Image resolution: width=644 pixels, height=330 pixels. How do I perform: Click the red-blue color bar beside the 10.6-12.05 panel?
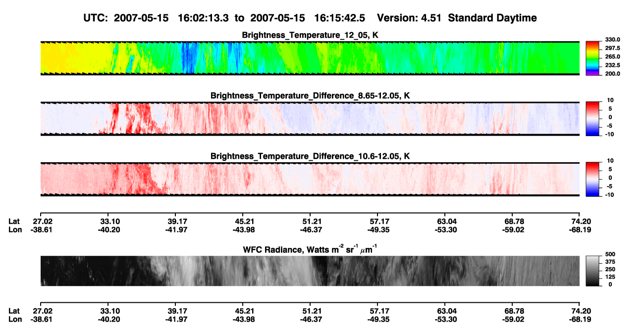tap(592, 180)
